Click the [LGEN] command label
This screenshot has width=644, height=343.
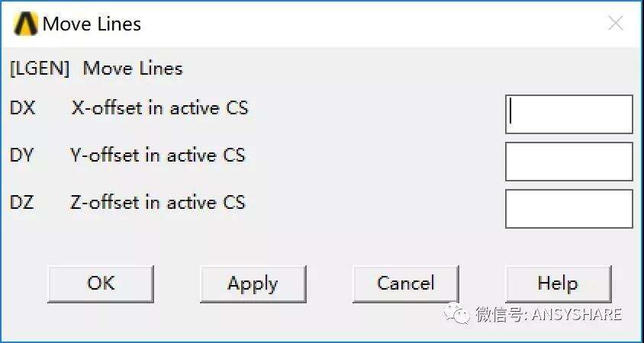pyautogui.click(x=40, y=69)
